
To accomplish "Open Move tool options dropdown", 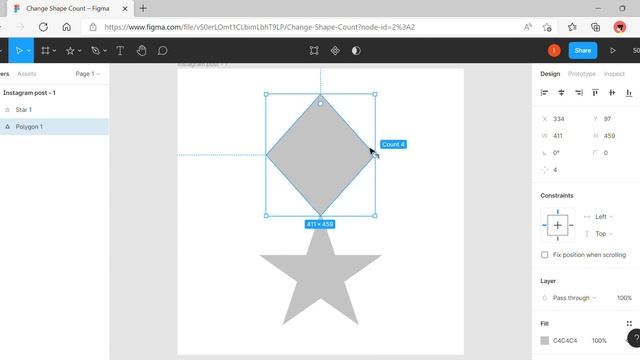I will (x=29, y=51).
